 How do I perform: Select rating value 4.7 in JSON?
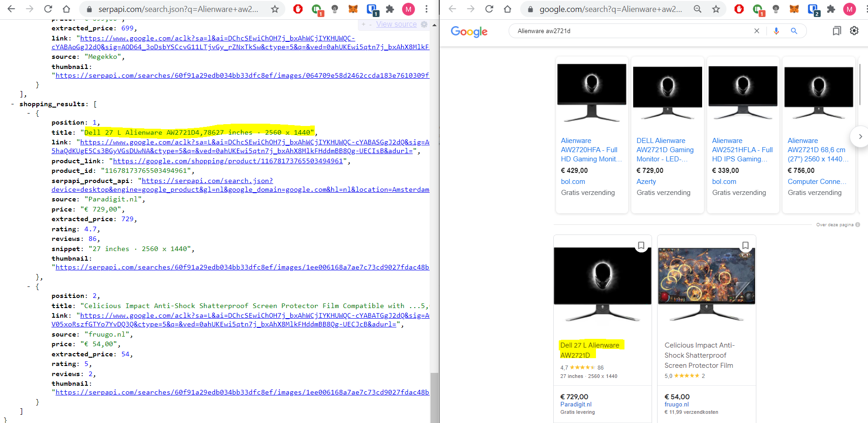point(91,229)
